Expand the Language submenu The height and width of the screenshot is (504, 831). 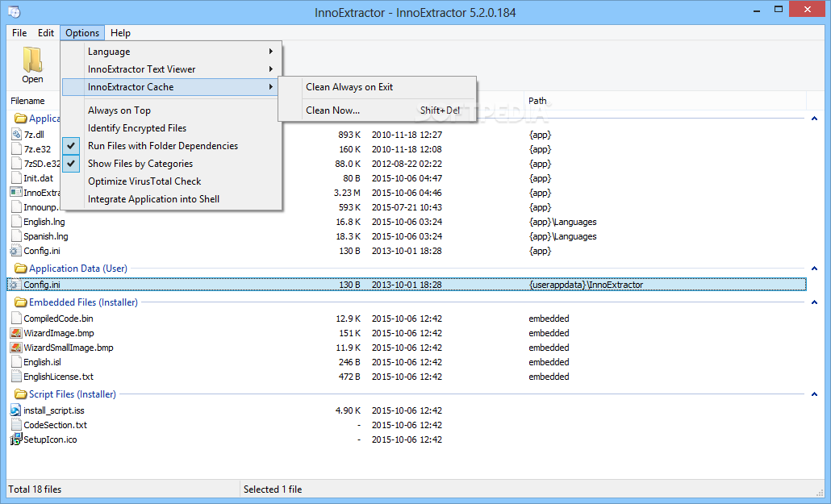pos(172,52)
